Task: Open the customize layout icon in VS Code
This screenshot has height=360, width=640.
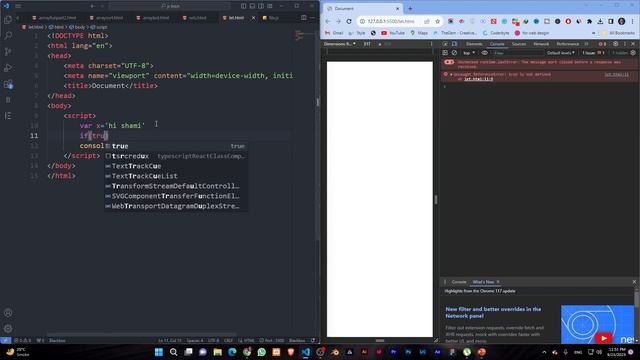Action: 270,6
